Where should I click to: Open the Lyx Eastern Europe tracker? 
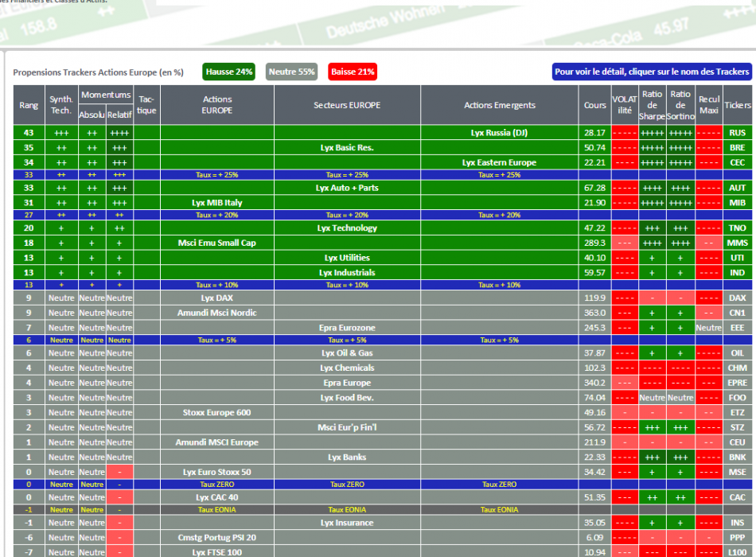click(499, 162)
